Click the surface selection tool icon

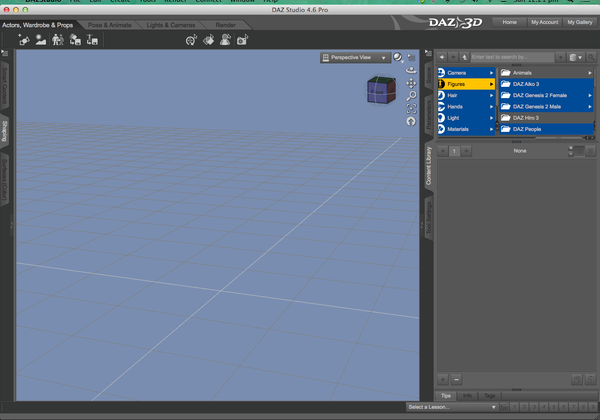coord(208,40)
